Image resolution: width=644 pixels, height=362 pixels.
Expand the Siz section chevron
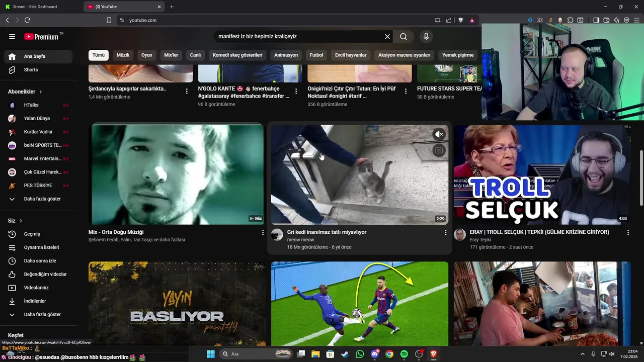pyautogui.click(x=21, y=221)
